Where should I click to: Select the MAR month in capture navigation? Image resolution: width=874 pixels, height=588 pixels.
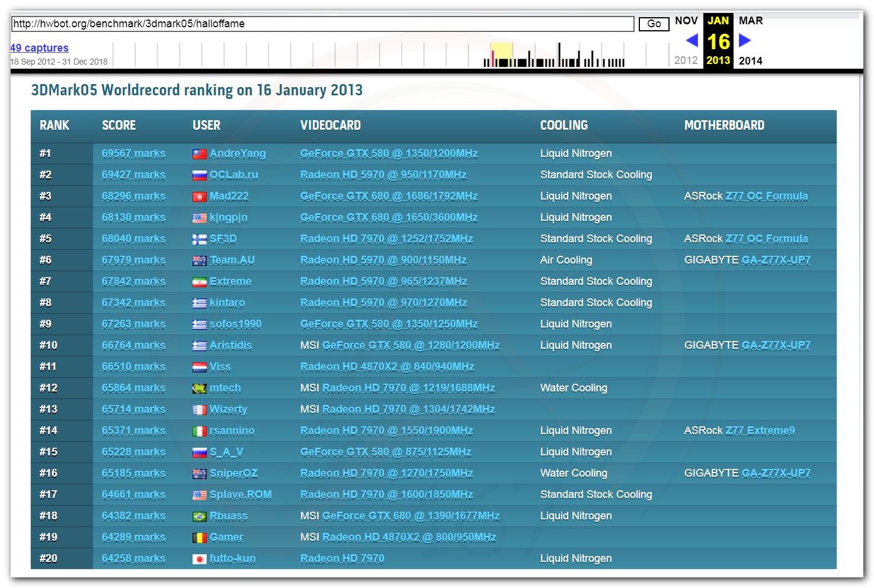click(x=751, y=21)
